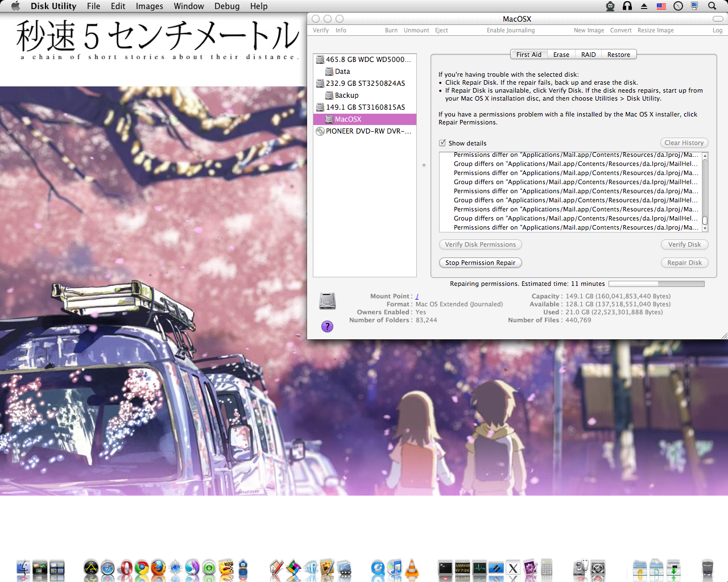The height and width of the screenshot is (582, 728).
Task: Click Enable Journaling in toolbar
Action: (x=511, y=30)
